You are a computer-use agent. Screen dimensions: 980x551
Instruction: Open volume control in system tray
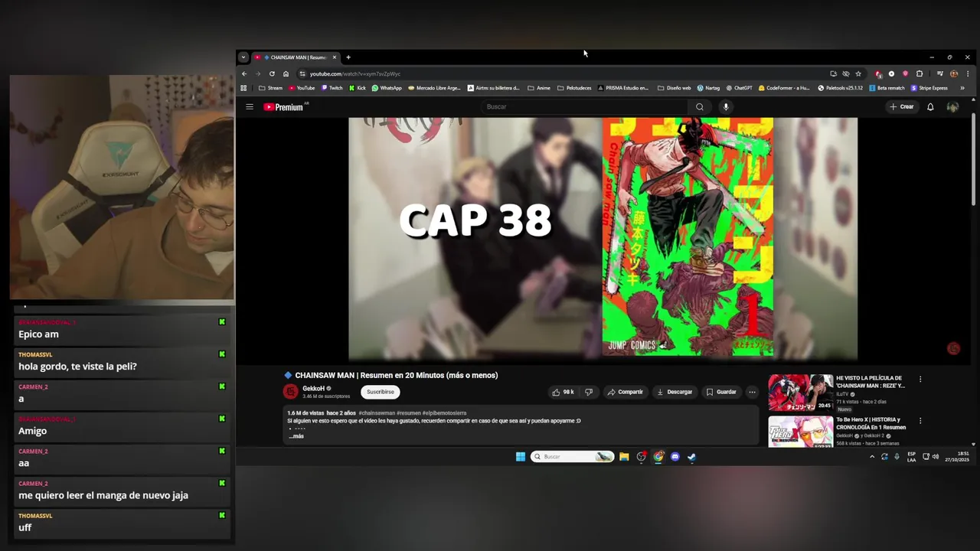(x=936, y=457)
